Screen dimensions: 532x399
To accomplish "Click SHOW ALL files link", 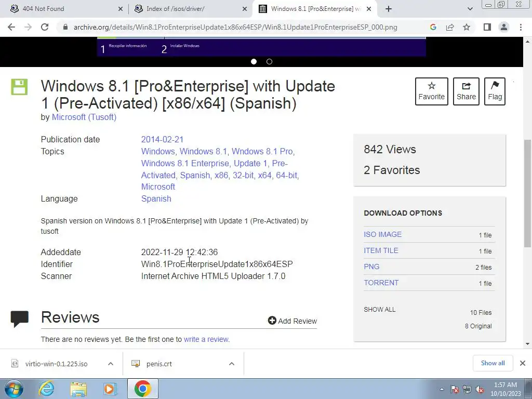I will tap(380, 310).
